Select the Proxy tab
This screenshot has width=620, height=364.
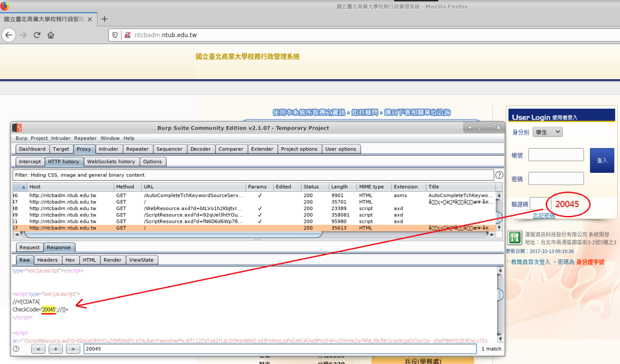(84, 149)
